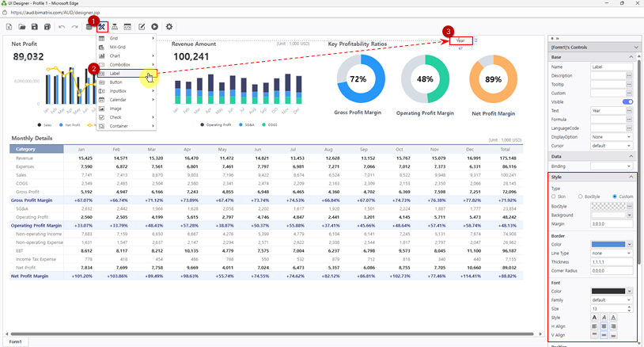The height and width of the screenshot is (347, 644).
Task: Click the database data source icon
Action: coord(89,27)
